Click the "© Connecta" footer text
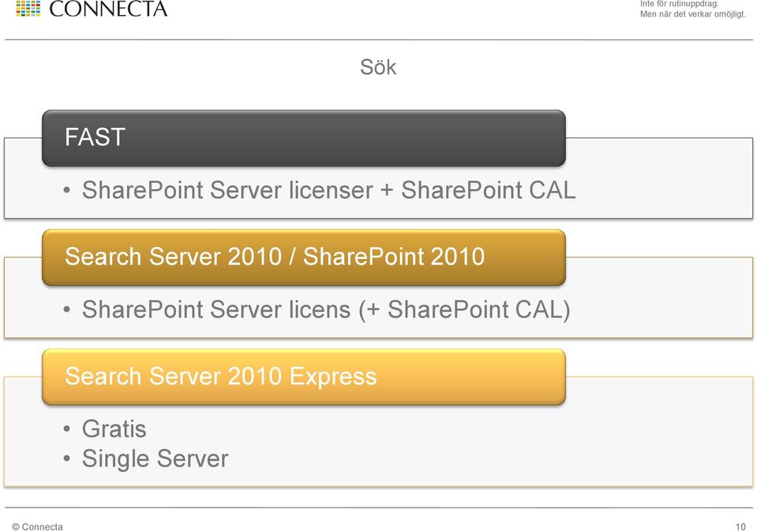The width and height of the screenshot is (757, 532). (x=37, y=526)
